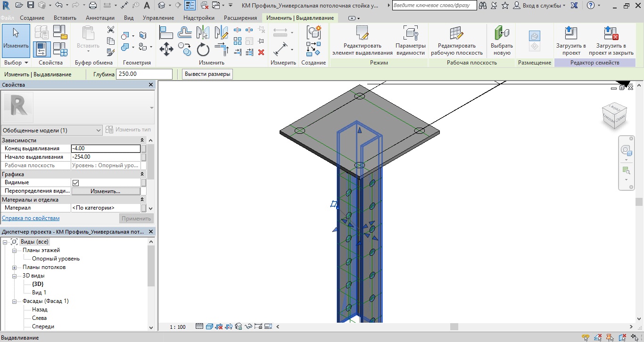Expand the Планы потолков tree node
Viewport: 644px width, 342px height.
pos(14,268)
